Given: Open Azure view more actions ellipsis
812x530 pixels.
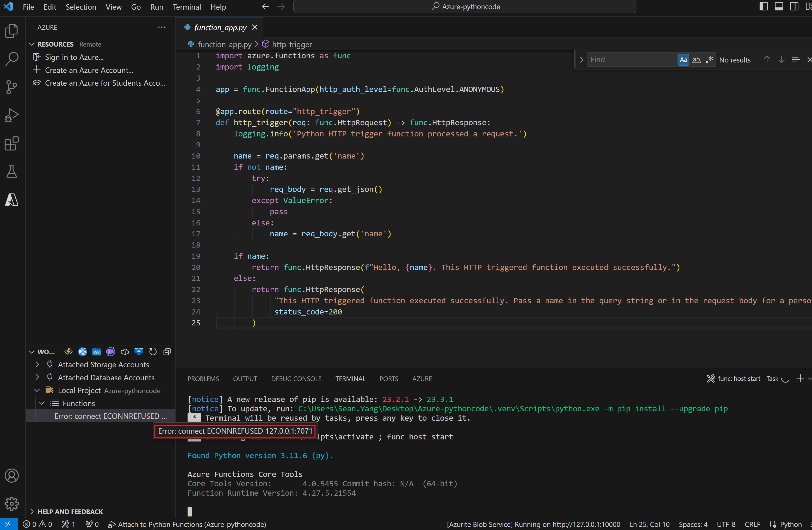Looking at the screenshot, I should pos(162,27).
